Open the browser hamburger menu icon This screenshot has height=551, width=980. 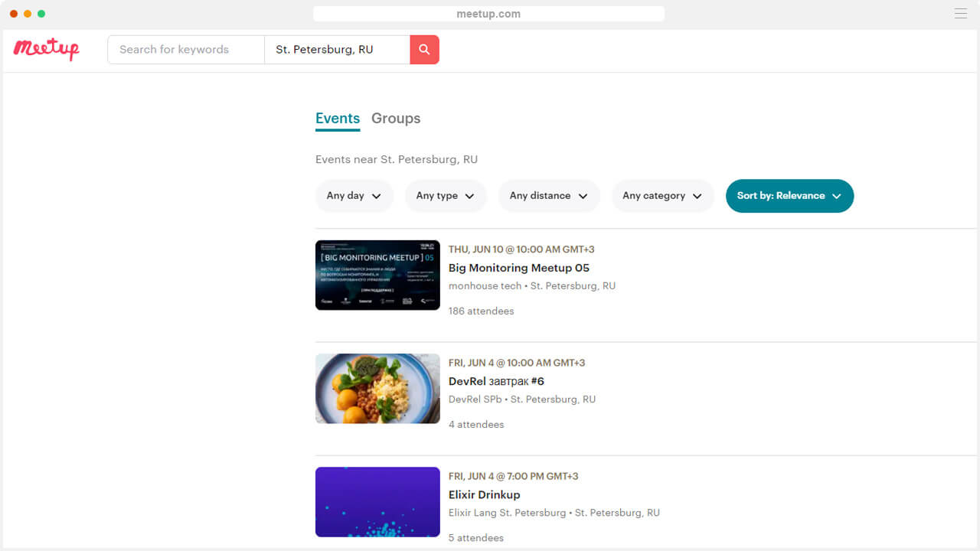pyautogui.click(x=960, y=14)
